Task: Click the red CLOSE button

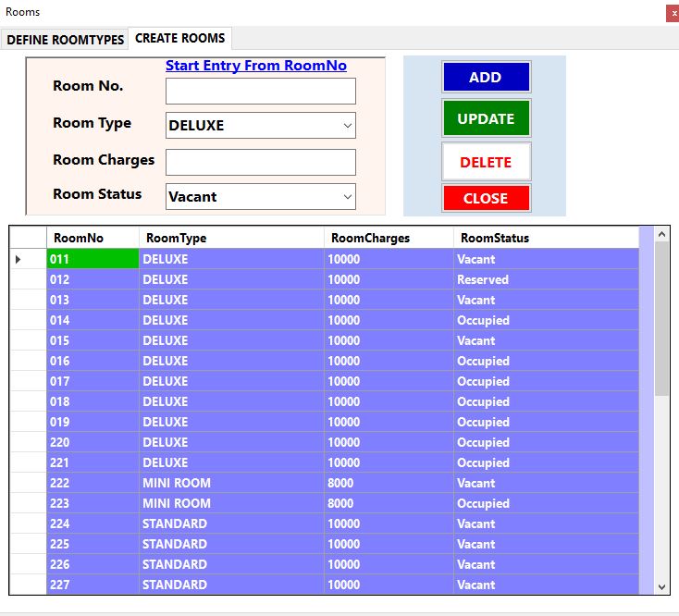Action: (486, 198)
